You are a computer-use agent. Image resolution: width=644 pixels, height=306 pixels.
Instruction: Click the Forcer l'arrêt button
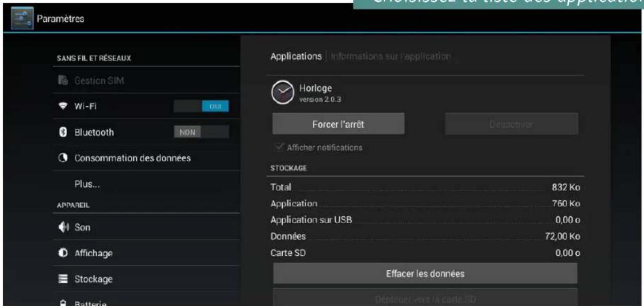pos(338,124)
